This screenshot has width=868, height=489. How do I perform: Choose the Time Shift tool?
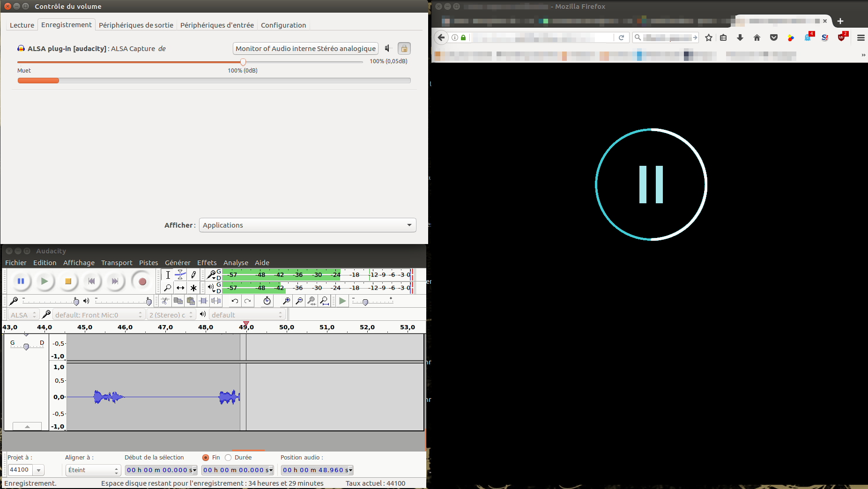click(x=180, y=288)
